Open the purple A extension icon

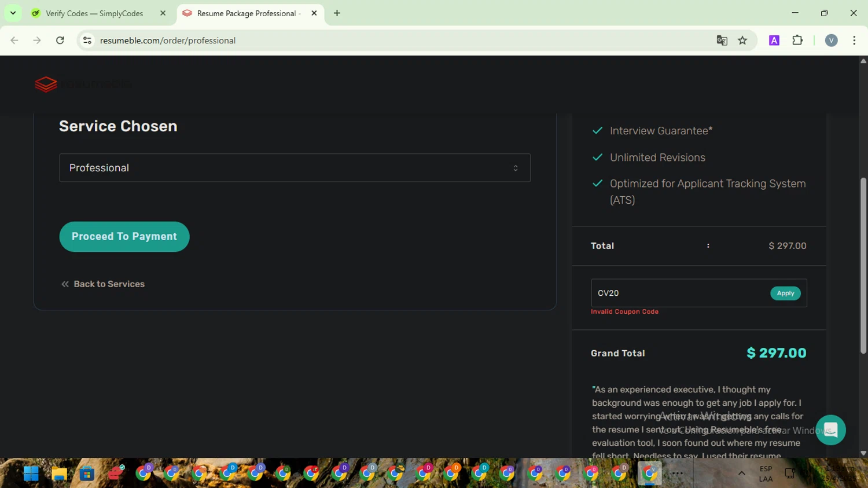coord(774,41)
